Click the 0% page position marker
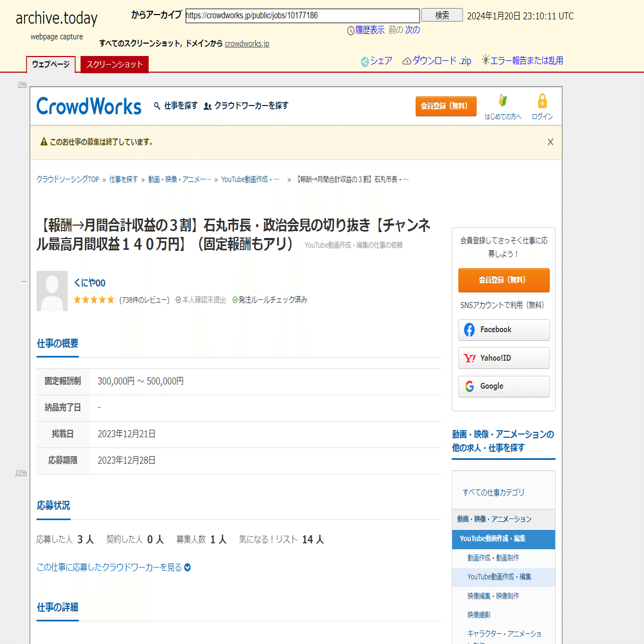Viewport: 644px width, 644px height. point(22,85)
